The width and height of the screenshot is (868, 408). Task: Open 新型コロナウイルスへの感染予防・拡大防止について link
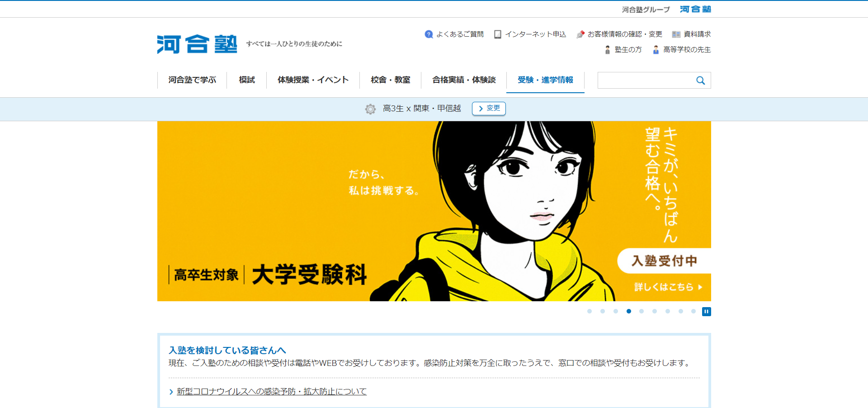click(272, 392)
